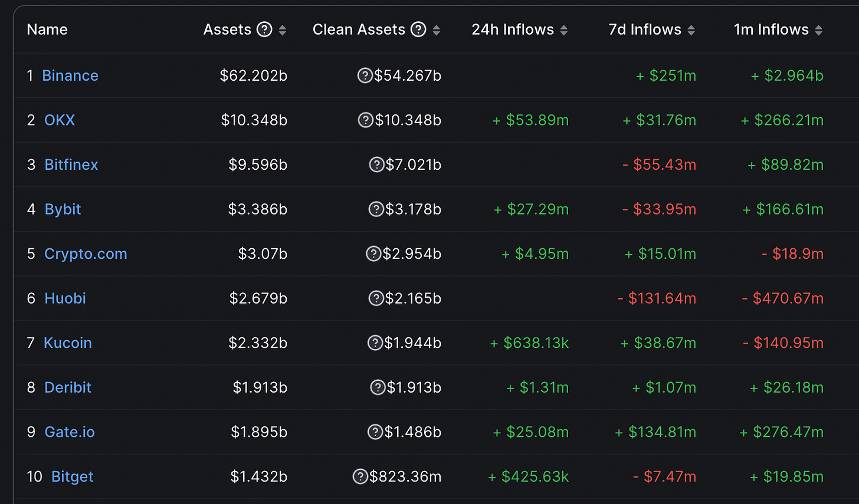Open the Binance exchange link
Screen dimensions: 859x504
pos(70,75)
